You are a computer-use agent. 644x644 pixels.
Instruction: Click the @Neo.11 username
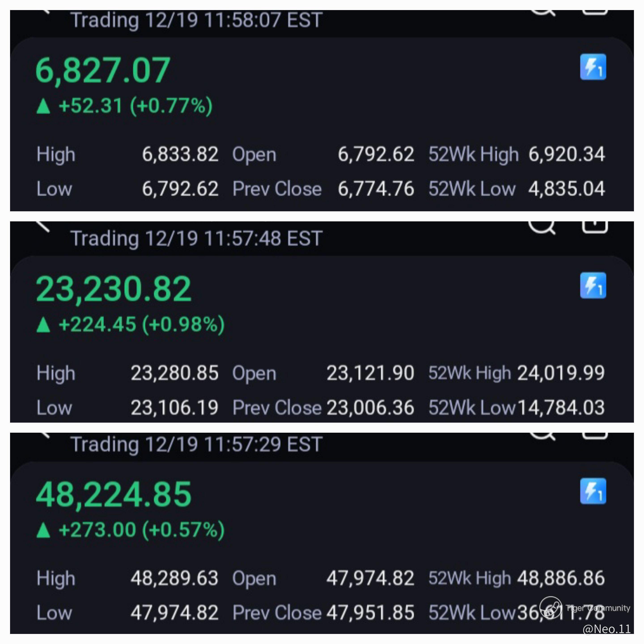point(607,629)
